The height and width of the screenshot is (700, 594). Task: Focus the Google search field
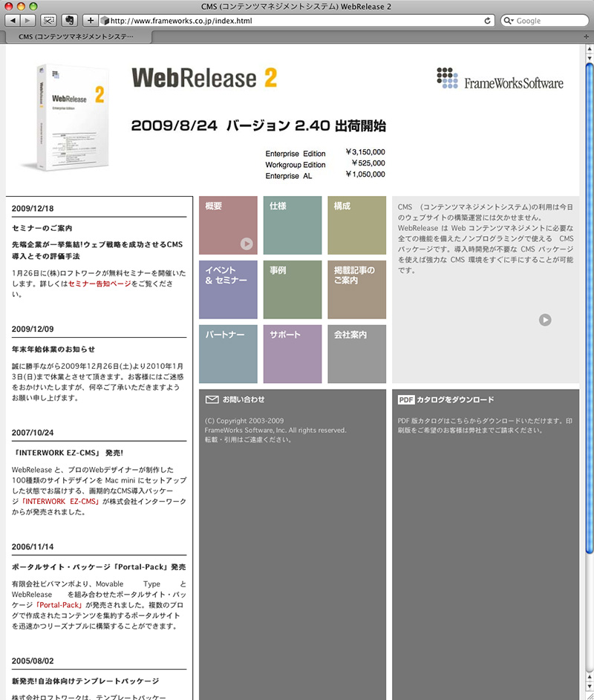tap(545, 21)
